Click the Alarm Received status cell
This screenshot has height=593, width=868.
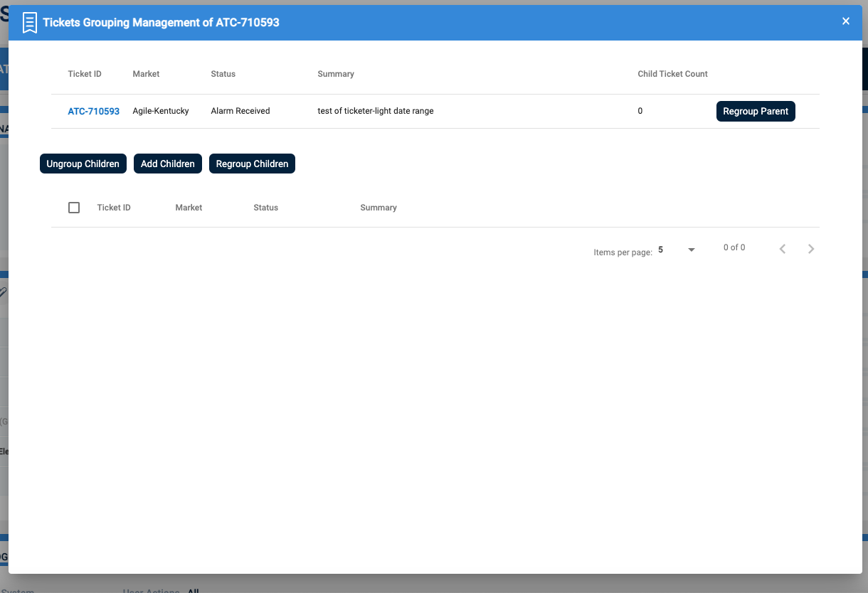pos(240,112)
